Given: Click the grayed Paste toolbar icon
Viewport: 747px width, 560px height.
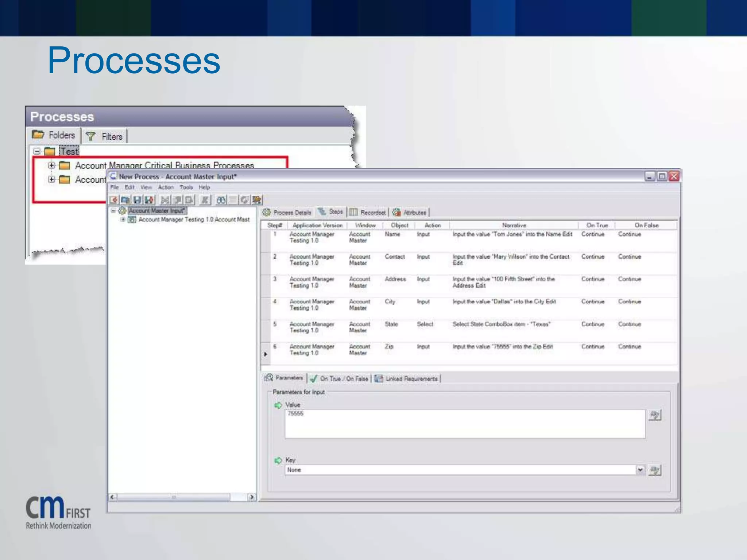Looking at the screenshot, I should click(x=189, y=200).
